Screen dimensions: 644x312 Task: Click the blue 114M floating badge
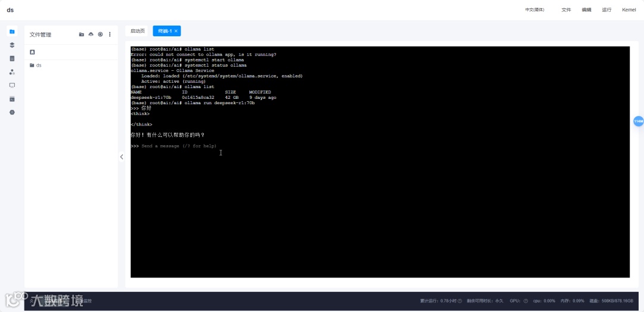638,121
